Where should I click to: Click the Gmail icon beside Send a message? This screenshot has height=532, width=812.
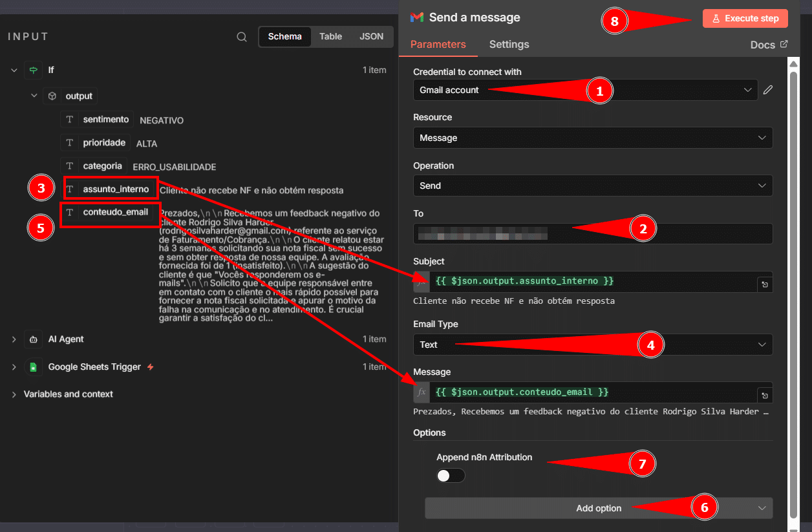point(417,17)
